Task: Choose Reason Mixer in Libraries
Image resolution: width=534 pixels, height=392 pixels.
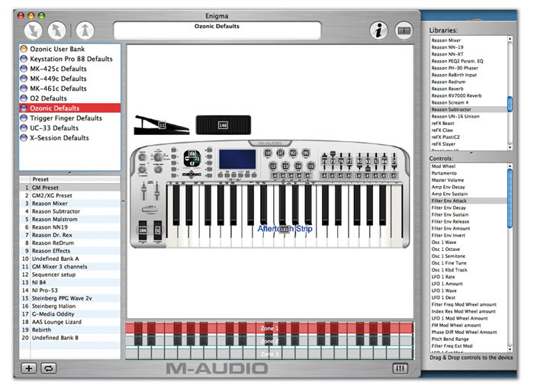Action: 468,40
